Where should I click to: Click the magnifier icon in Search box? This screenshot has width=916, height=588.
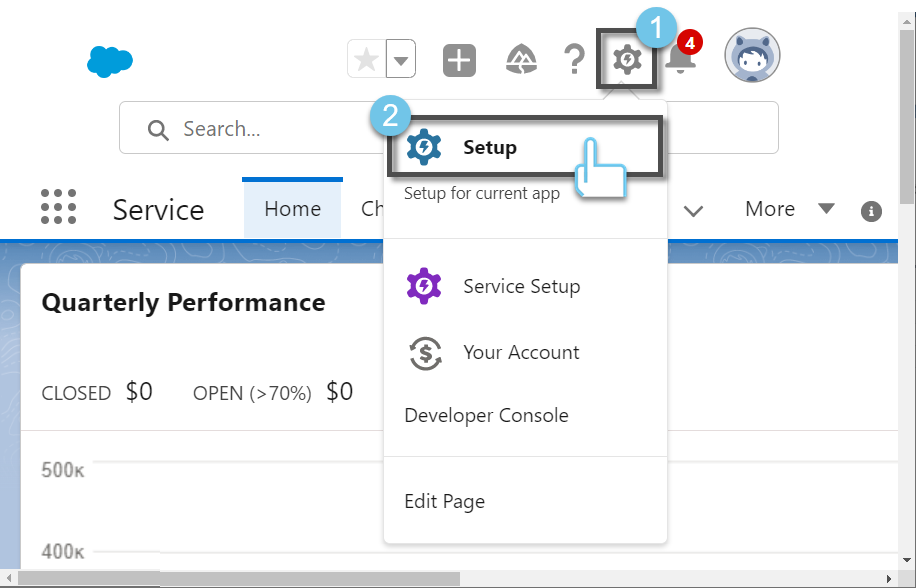(x=158, y=130)
